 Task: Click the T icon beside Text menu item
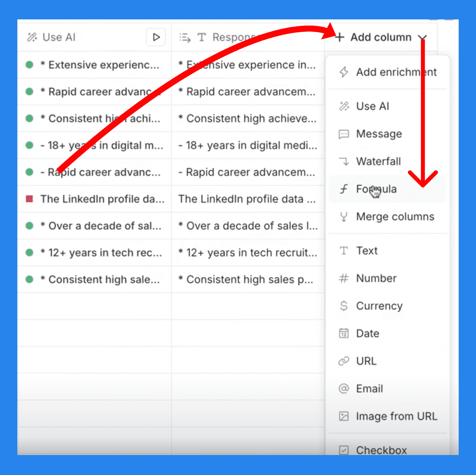pyautogui.click(x=344, y=251)
